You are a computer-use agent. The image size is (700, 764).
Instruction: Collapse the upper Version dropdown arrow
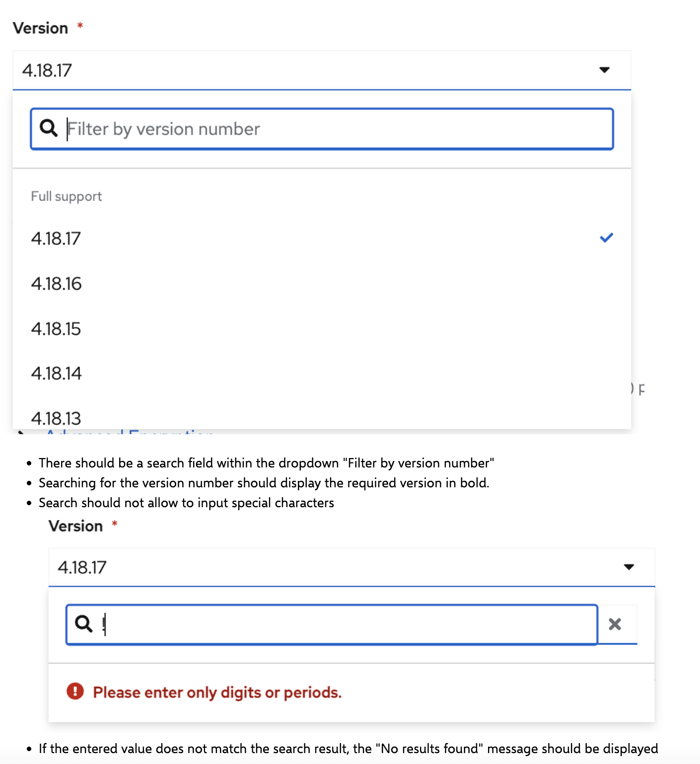(604, 70)
